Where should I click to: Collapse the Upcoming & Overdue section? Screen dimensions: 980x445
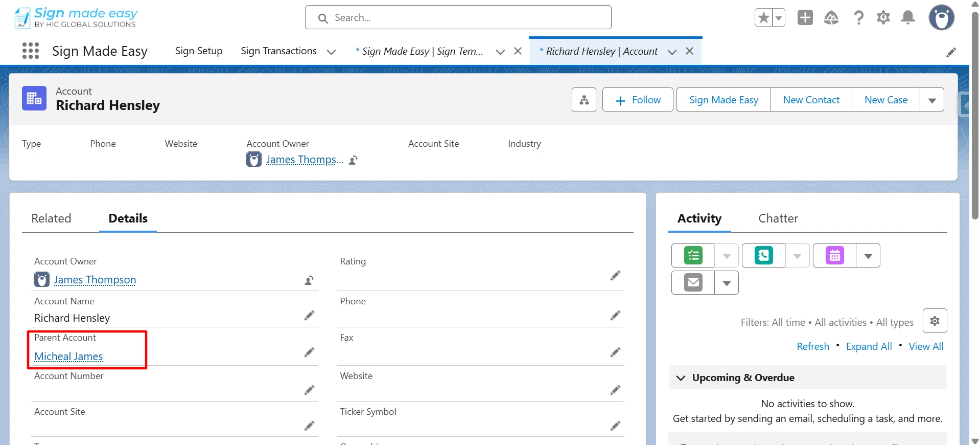pyautogui.click(x=681, y=377)
